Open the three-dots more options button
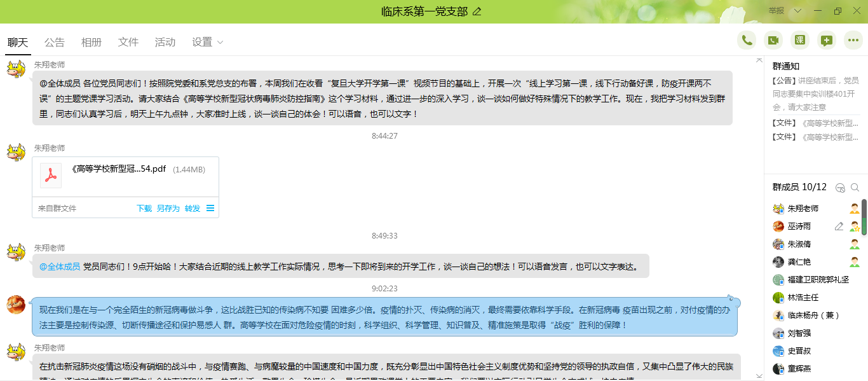 point(853,40)
